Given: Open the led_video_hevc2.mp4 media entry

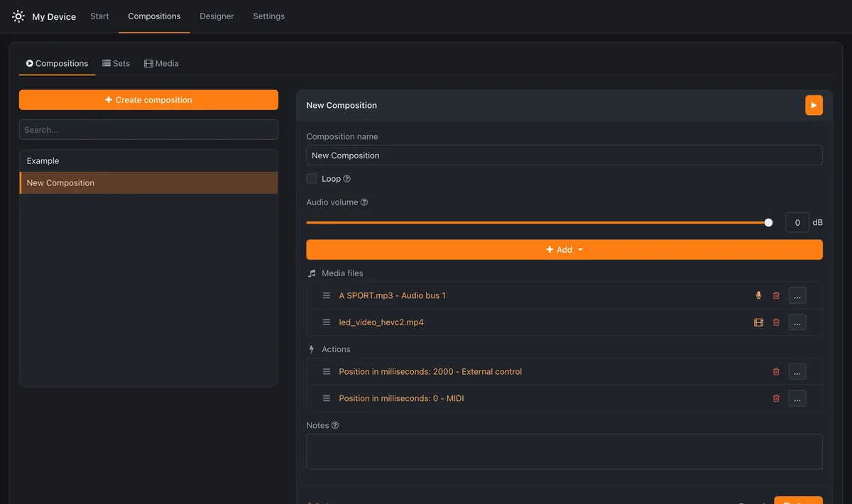Looking at the screenshot, I should tap(381, 322).
